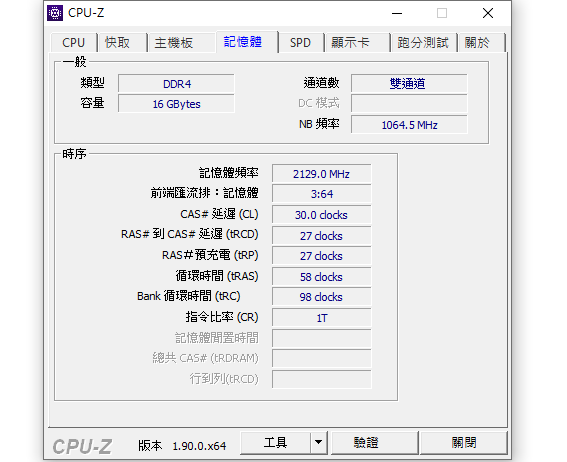Minimize the CPU-Z window
567x462 pixels.
click(x=397, y=13)
